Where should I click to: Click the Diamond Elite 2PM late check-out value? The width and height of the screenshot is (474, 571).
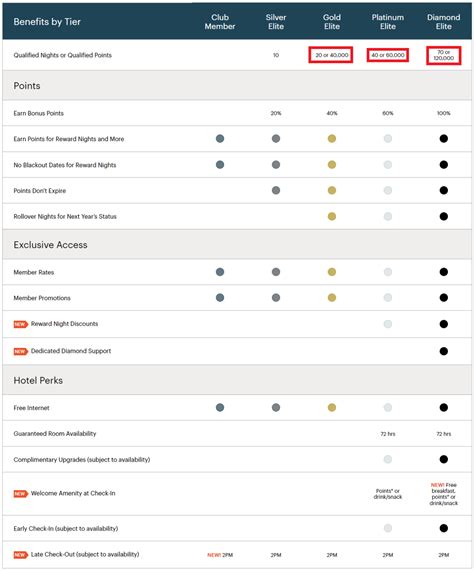(443, 555)
